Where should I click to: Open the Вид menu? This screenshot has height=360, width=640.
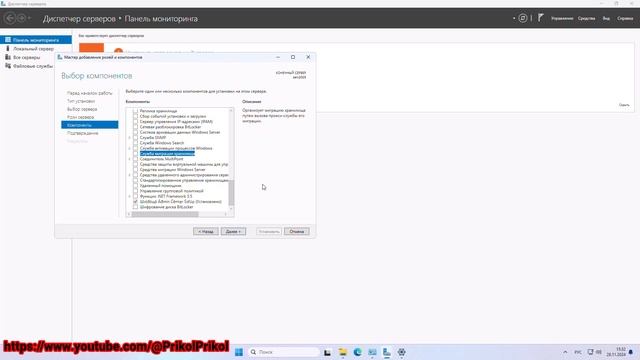[606, 18]
